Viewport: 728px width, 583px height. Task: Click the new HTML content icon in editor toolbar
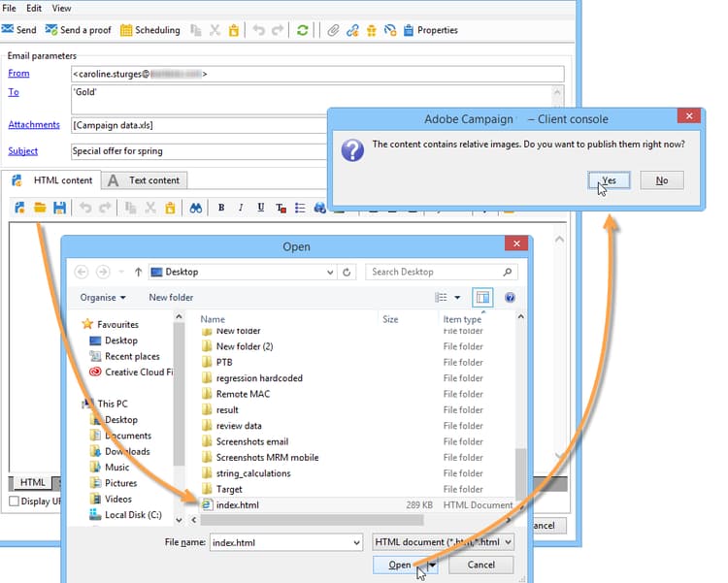pyautogui.click(x=19, y=208)
